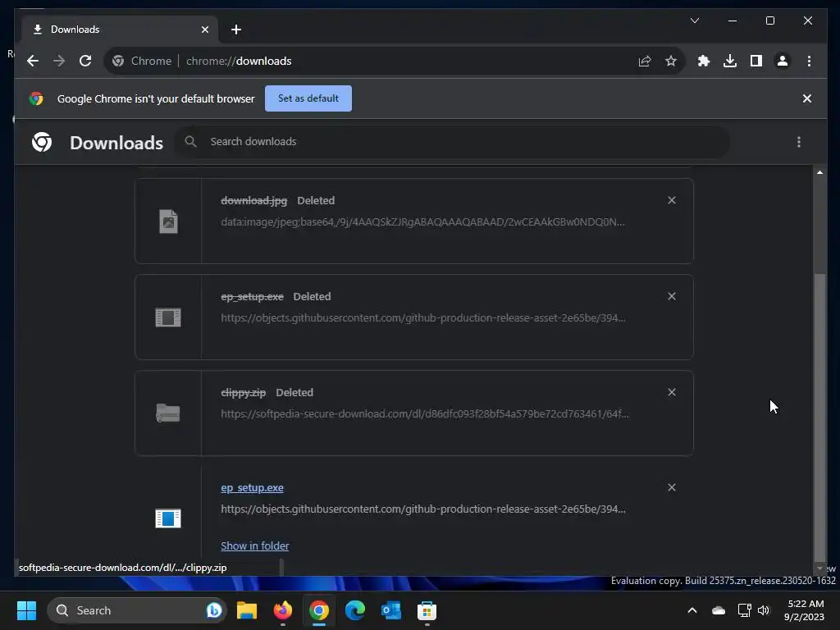This screenshot has height=630, width=840.
Task: Click the OneDrive cloud tray icon
Action: tap(719, 610)
